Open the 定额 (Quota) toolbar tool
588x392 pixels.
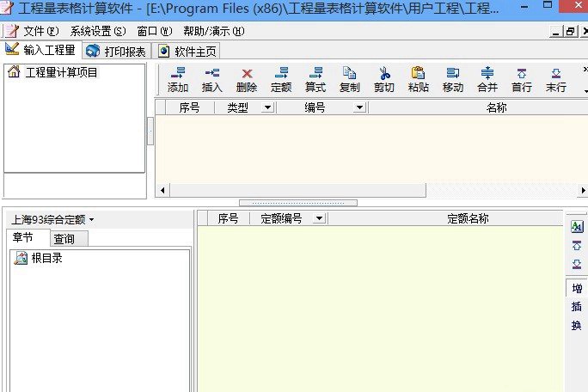(x=281, y=80)
